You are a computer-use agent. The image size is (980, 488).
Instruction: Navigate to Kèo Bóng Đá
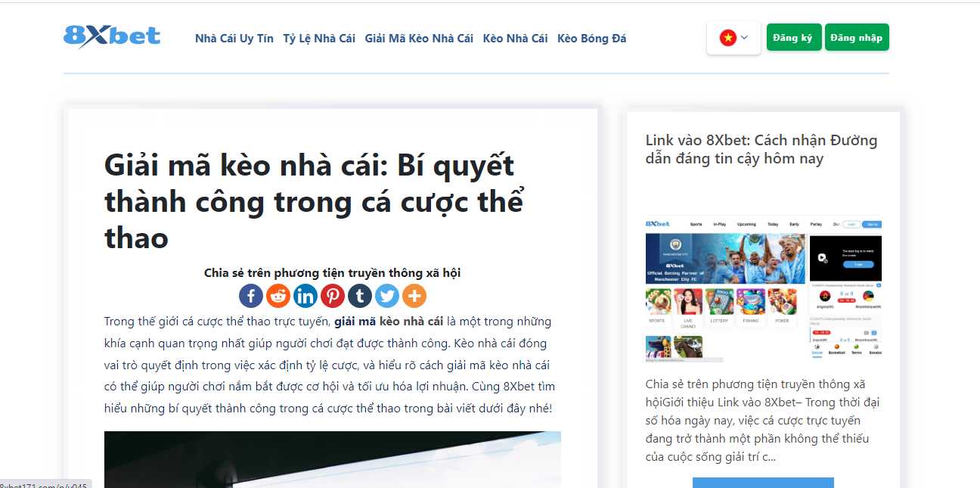pyautogui.click(x=592, y=39)
